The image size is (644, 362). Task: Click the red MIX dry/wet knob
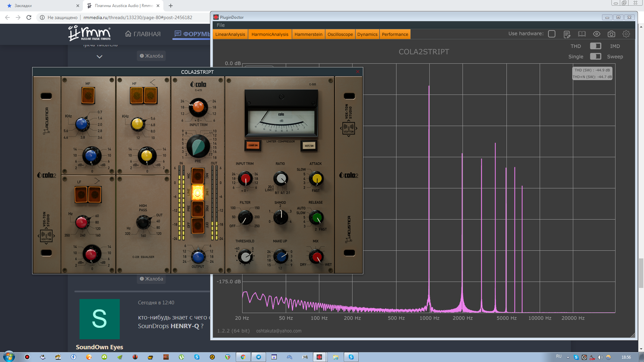316,256
